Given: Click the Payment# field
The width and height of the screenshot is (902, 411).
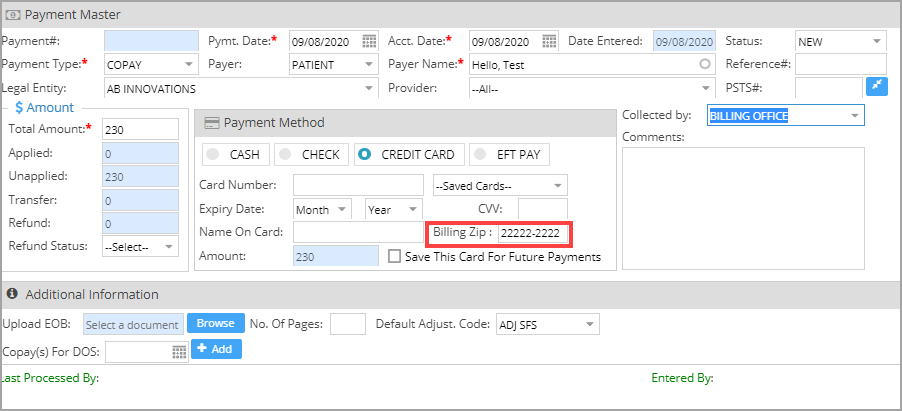Looking at the screenshot, I should click(x=151, y=41).
